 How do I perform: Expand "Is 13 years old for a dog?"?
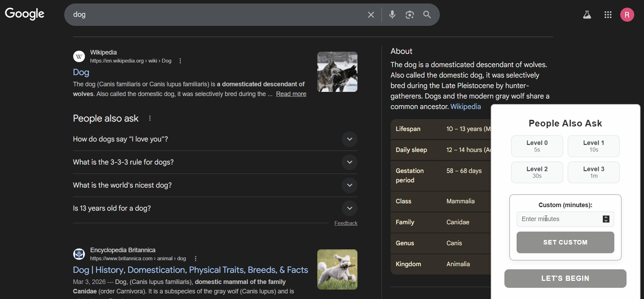(x=349, y=208)
